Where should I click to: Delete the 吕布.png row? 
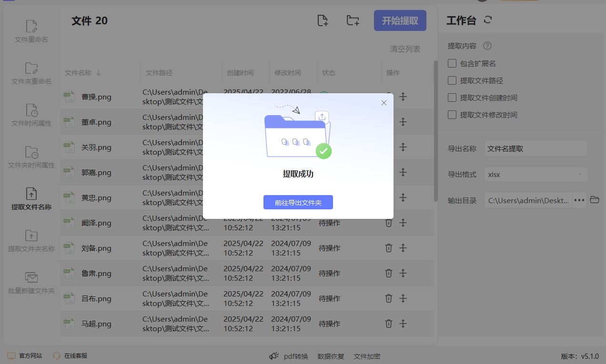coord(389,298)
